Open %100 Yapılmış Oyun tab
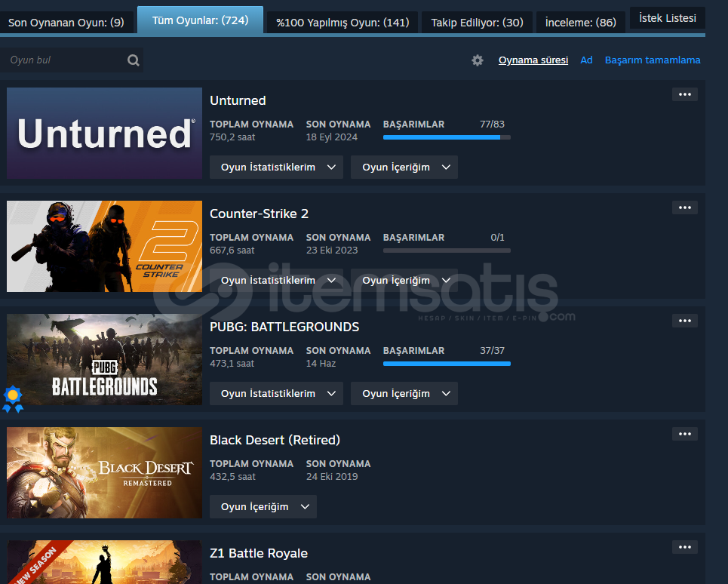Screen dimensions: 728x584 pyautogui.click(x=342, y=23)
